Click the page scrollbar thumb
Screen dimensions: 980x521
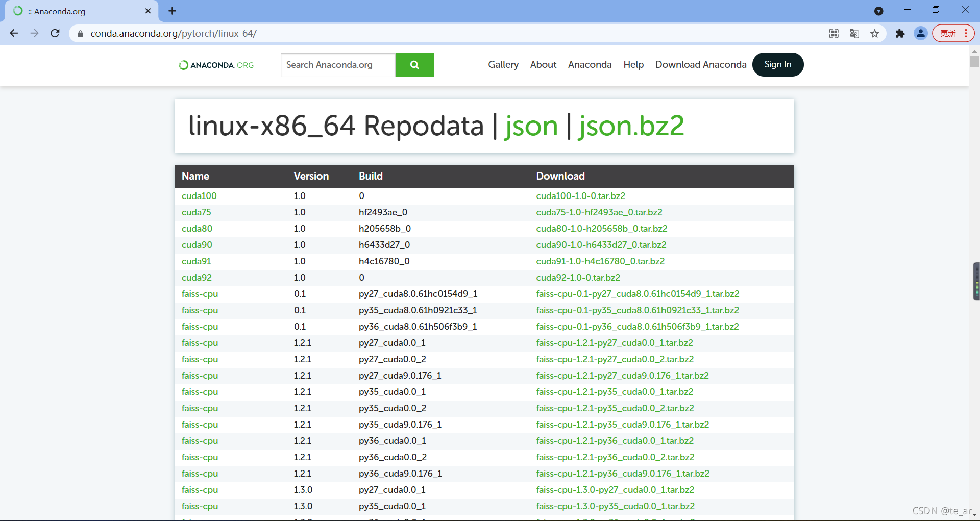coord(974,61)
